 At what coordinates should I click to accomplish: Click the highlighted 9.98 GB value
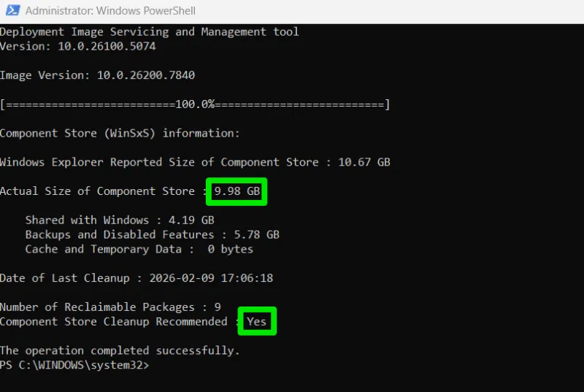[237, 191]
